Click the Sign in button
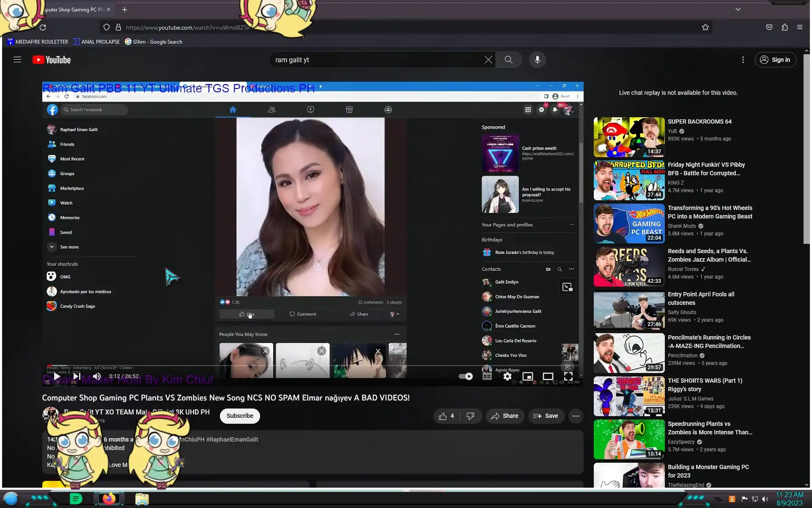The image size is (812, 508). pyautogui.click(x=775, y=60)
